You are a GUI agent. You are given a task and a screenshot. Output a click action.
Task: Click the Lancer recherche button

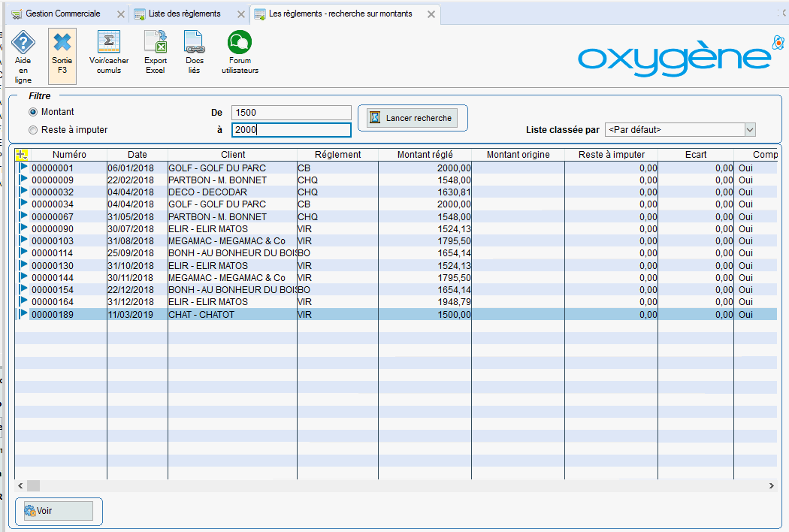tap(412, 118)
